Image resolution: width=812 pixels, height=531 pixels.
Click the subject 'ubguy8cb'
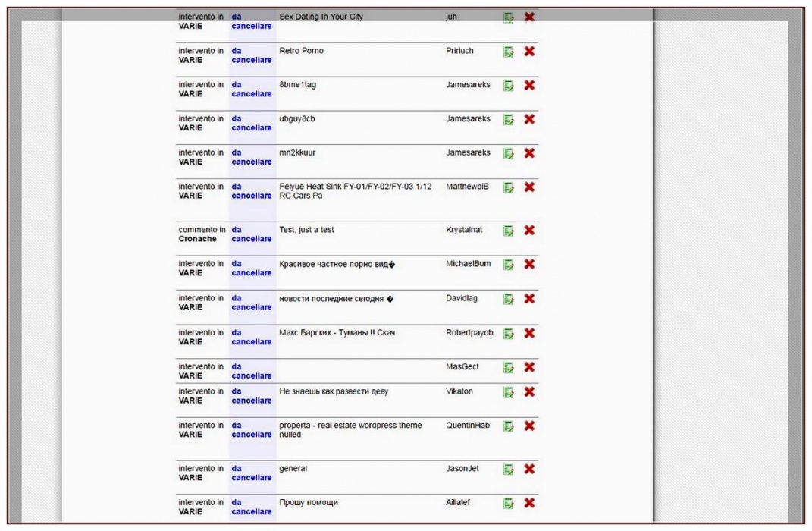click(297, 118)
